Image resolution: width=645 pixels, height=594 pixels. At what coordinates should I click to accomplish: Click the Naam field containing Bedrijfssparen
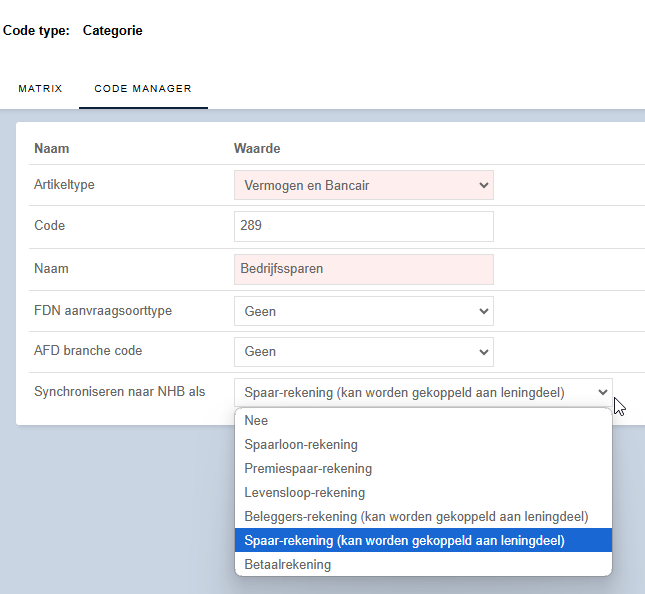pyautogui.click(x=364, y=269)
